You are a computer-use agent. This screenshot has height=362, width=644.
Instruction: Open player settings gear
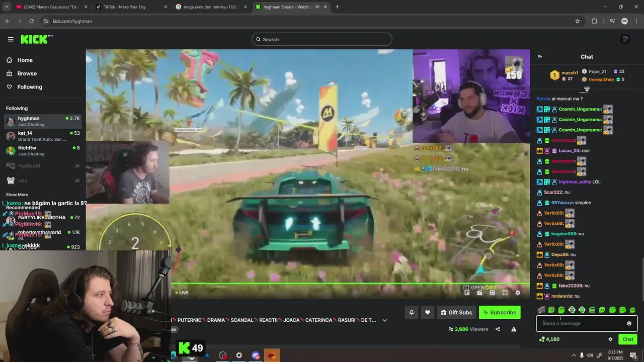point(518,293)
